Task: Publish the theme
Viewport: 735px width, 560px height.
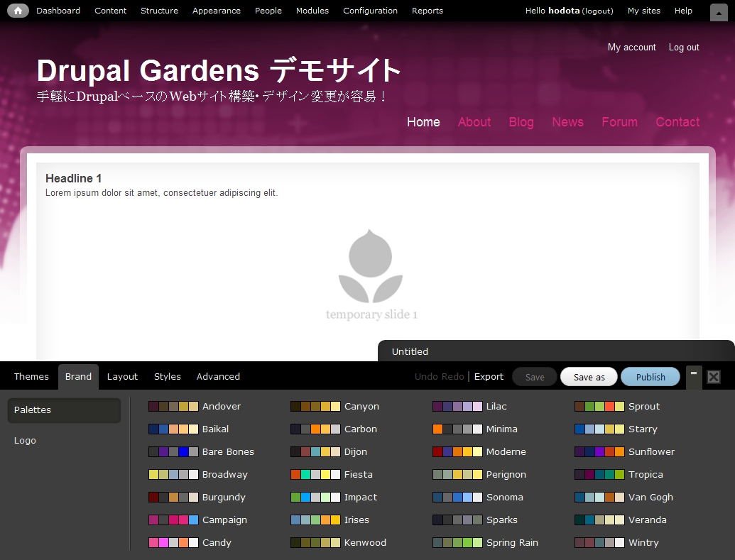Action: (x=650, y=377)
